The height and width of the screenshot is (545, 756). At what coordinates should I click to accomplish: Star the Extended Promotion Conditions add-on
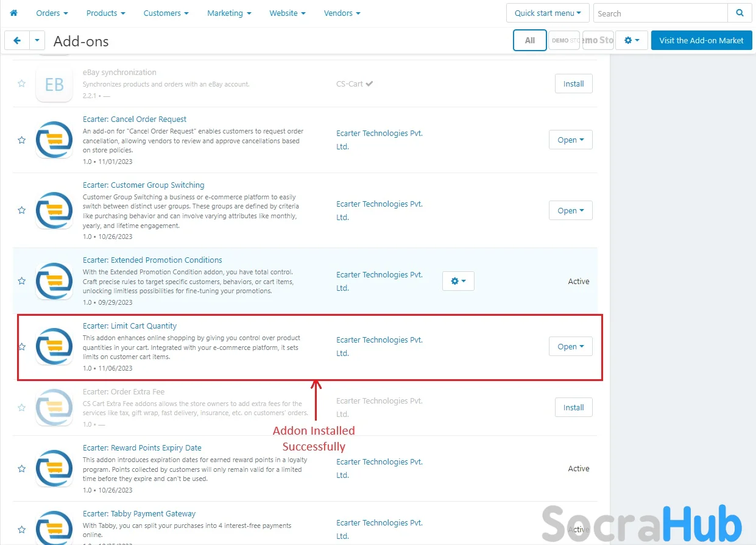[22, 281]
